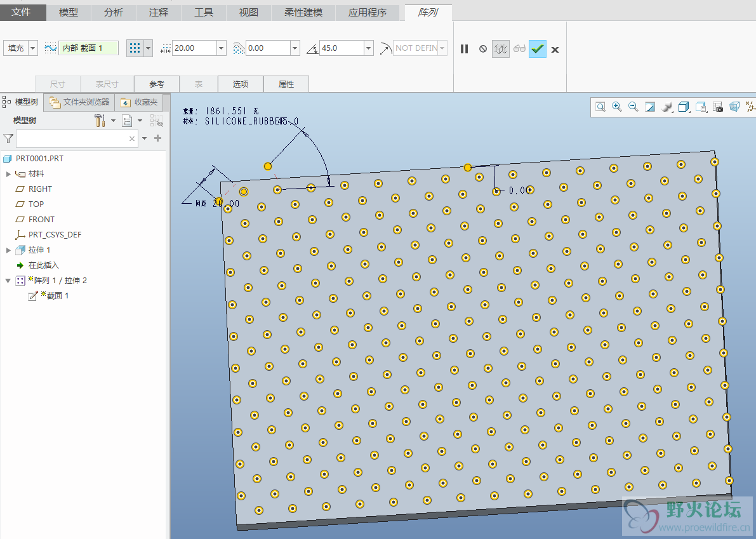Toggle the unattached geometry preview button
Image resolution: width=756 pixels, height=539 pixels.
pos(501,49)
